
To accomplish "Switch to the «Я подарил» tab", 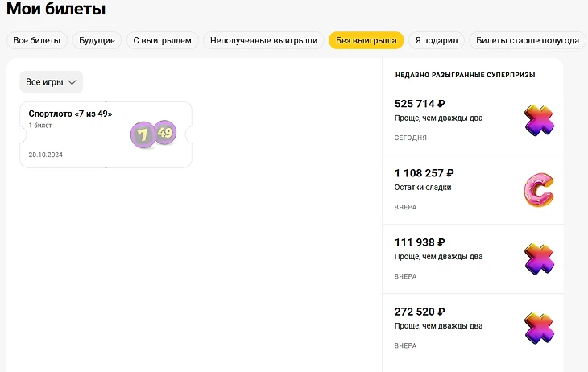I will [x=436, y=40].
